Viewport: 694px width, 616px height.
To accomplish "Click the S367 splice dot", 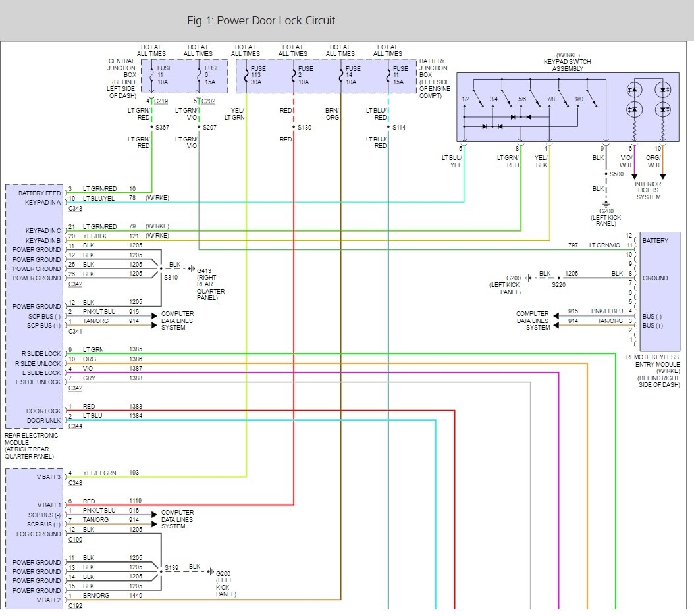I will click(x=152, y=127).
